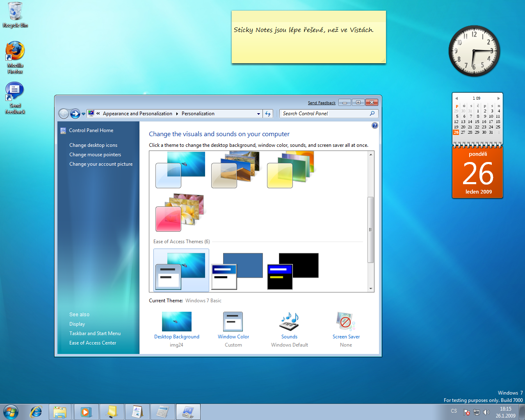Open the Display link under See also
The height and width of the screenshot is (420, 525).
tap(77, 324)
